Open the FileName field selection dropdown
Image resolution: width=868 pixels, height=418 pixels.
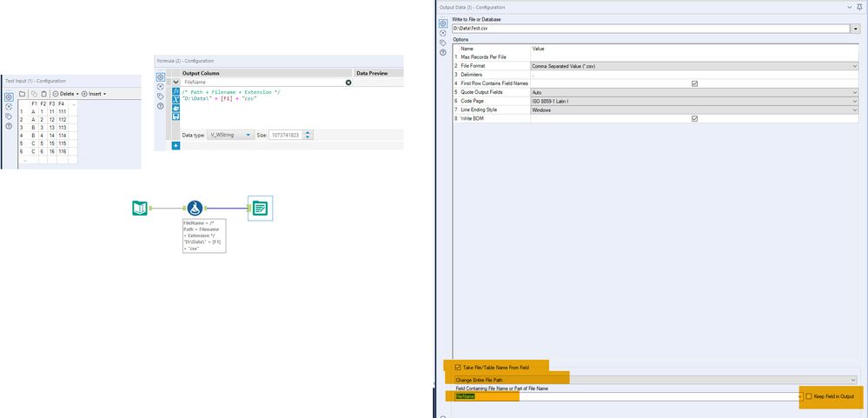800,396
